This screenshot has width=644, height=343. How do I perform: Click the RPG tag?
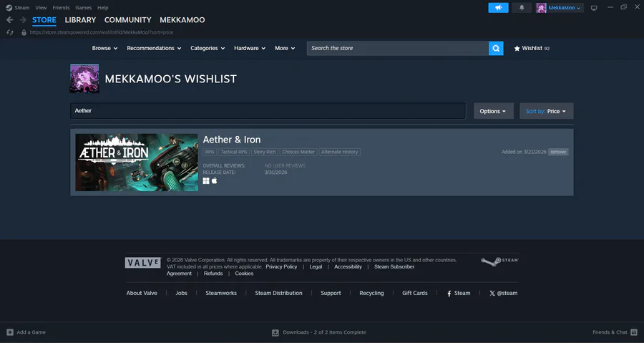point(210,152)
